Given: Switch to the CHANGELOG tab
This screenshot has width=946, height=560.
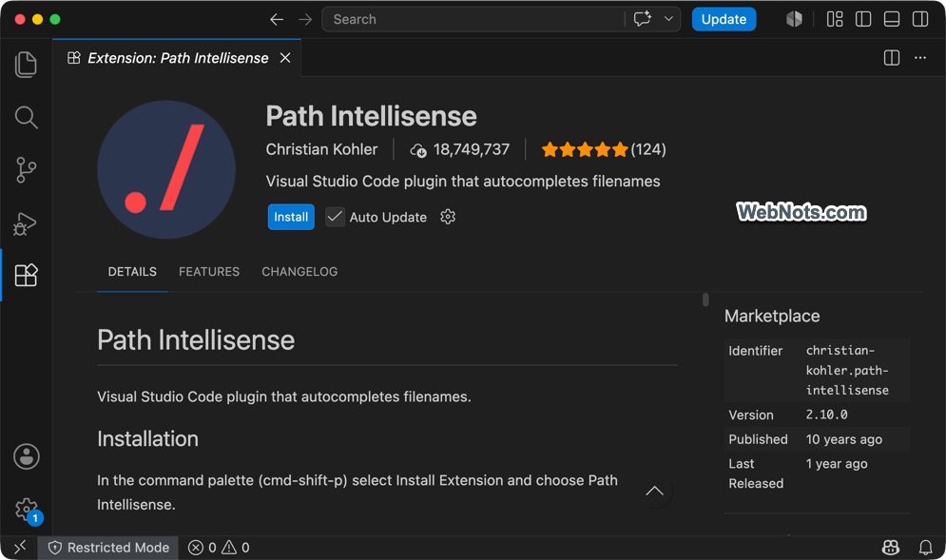Looking at the screenshot, I should pos(299,272).
